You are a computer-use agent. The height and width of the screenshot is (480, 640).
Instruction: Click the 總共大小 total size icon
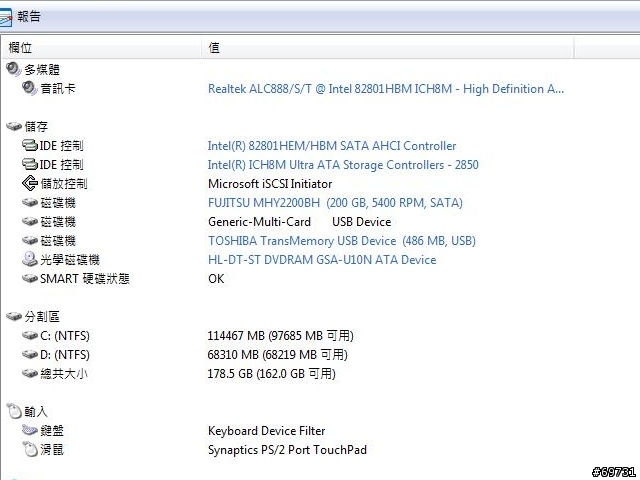(30, 373)
